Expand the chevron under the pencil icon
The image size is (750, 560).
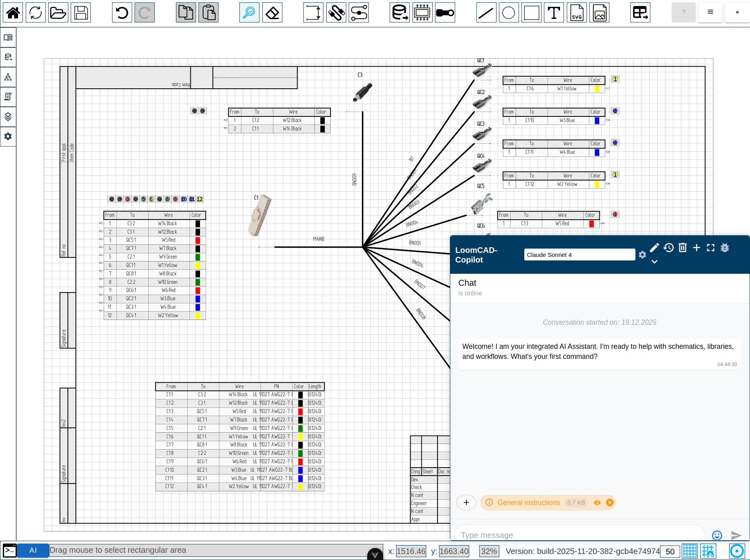point(654,262)
